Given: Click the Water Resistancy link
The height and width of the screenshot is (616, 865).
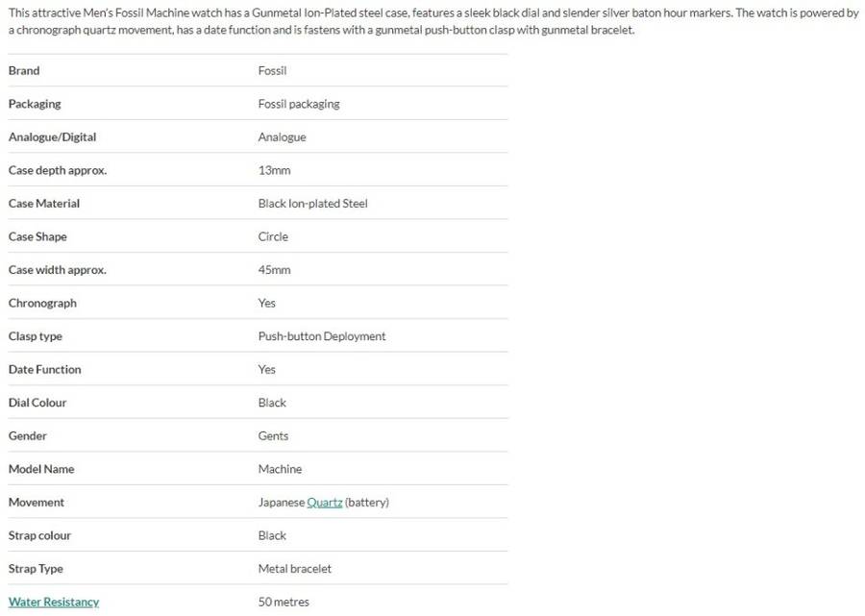Looking at the screenshot, I should coord(54,602).
